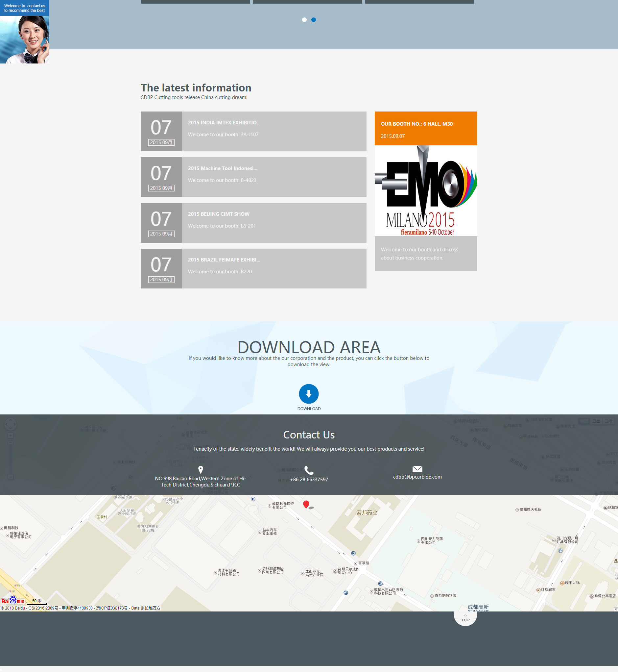Screen dimensions: 618x672
Task: Switch map to 三维 3D view
Action: click(608, 421)
